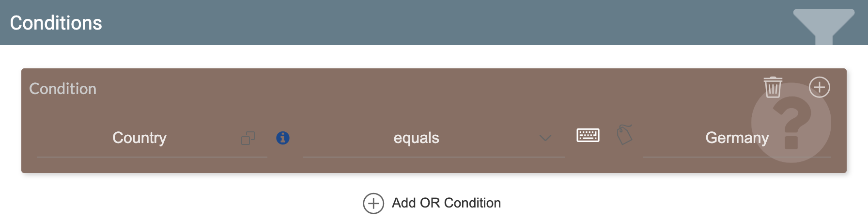
Task: Select the keyboard input icon
Action: tap(588, 135)
